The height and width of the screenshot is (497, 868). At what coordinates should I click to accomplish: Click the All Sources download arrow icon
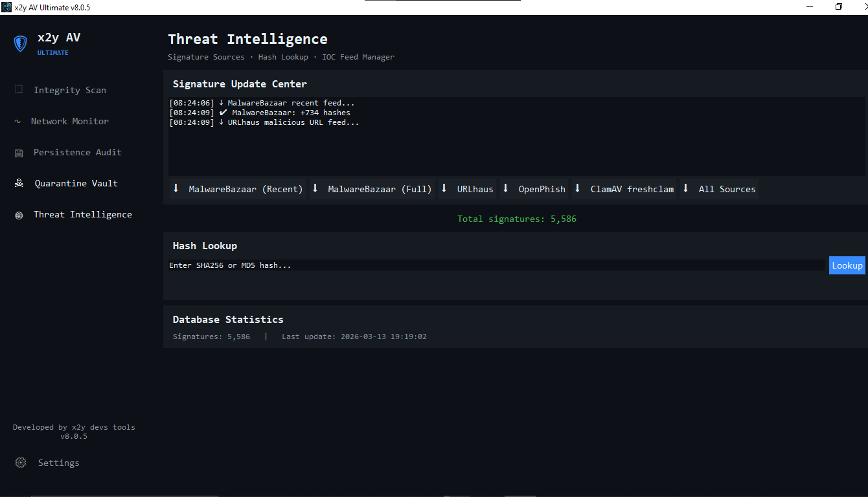pyautogui.click(x=685, y=188)
